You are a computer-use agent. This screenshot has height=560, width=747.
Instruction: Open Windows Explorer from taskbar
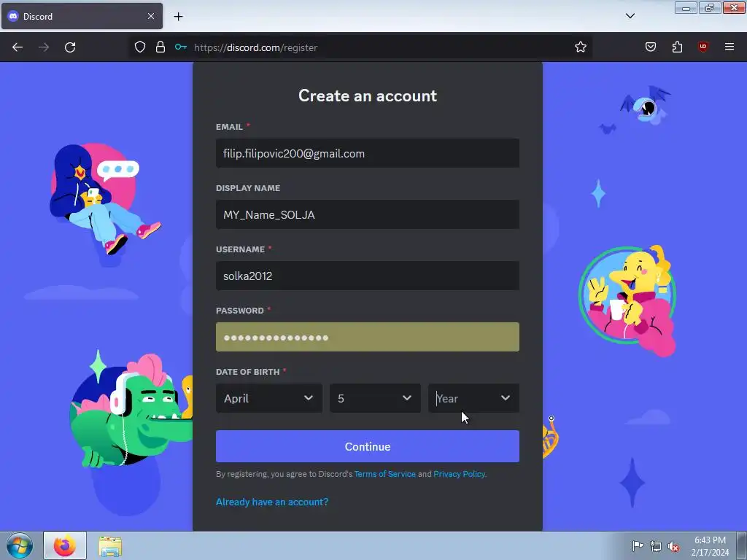[x=110, y=545]
